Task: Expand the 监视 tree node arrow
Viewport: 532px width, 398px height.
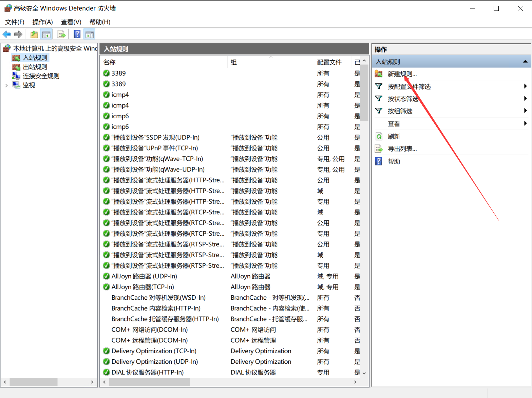Action: pos(6,85)
